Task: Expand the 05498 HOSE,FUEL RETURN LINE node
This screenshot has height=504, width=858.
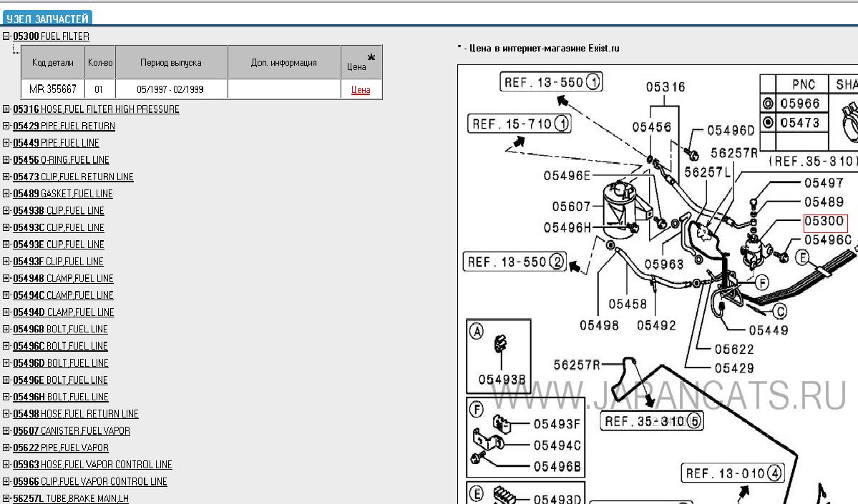Action: [x=6, y=415]
